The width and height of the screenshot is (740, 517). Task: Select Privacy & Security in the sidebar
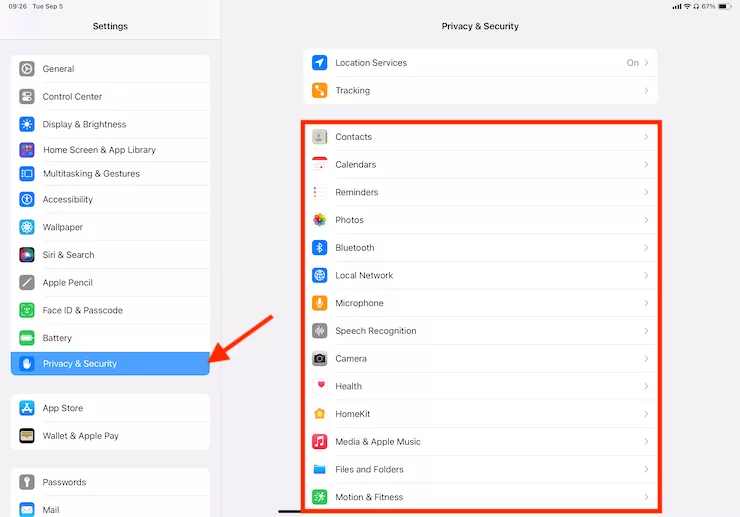(x=110, y=364)
